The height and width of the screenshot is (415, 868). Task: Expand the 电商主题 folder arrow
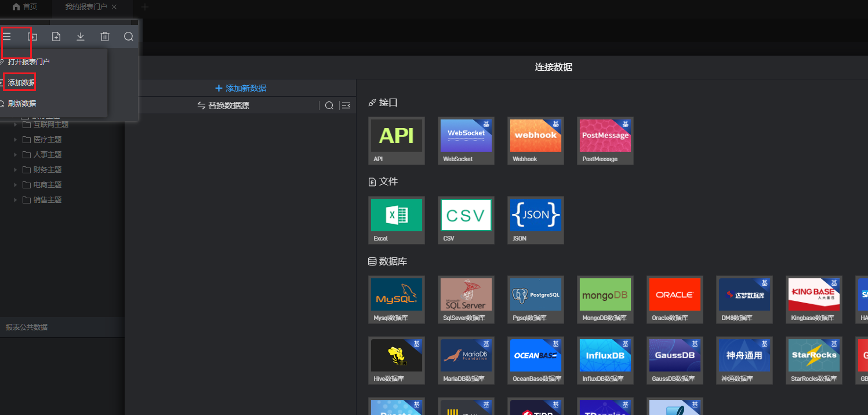(16, 185)
